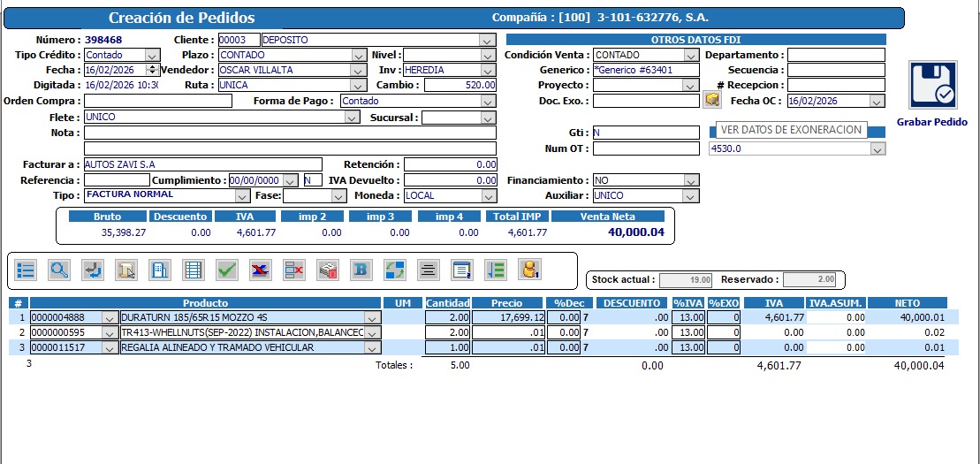This screenshot has width=980, height=464.
Task: Click the building icon in the toolbar
Action: 159,270
